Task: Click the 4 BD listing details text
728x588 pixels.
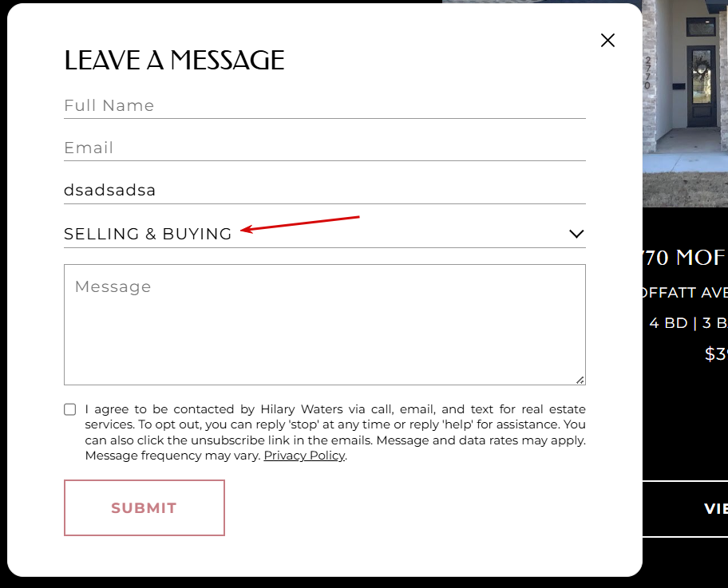Action: coord(688,323)
